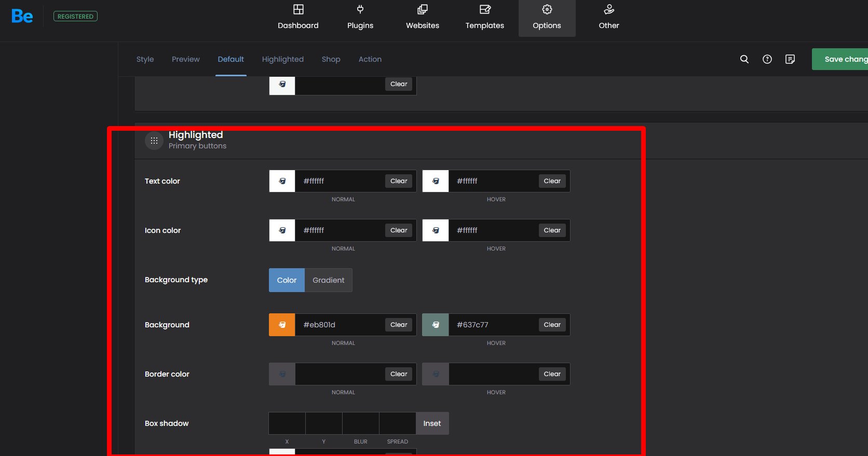Screen dimensions: 868x456
Task: Collapse the Highlighted section handle icon
Action: [154, 141]
